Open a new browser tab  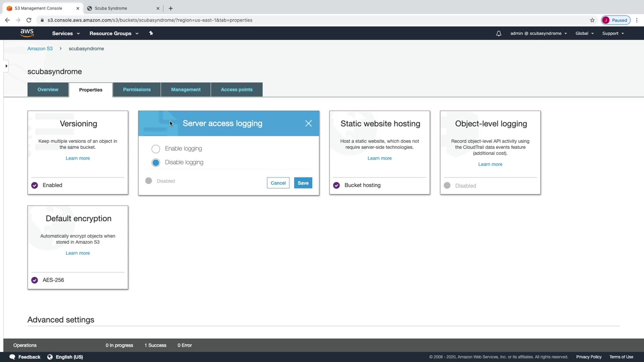[171, 8]
